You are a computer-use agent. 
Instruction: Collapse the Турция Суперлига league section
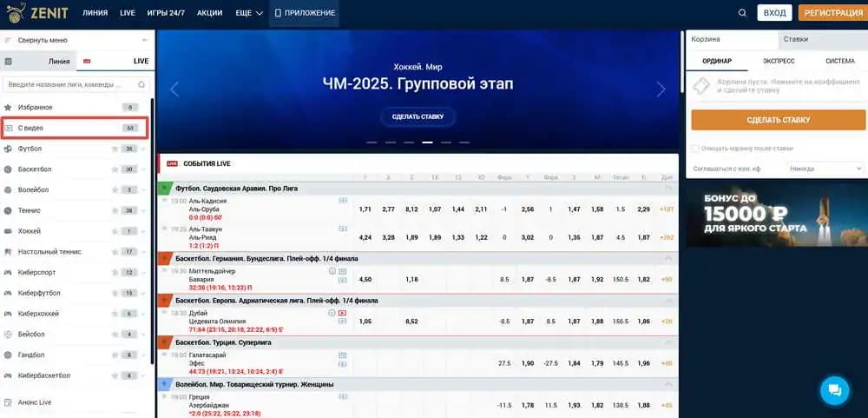[x=668, y=342]
